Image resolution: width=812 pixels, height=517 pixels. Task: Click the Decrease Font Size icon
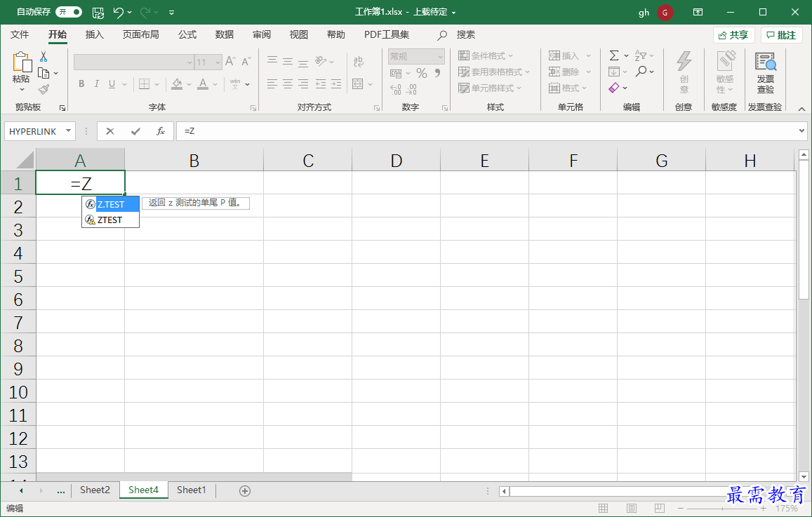[246, 62]
